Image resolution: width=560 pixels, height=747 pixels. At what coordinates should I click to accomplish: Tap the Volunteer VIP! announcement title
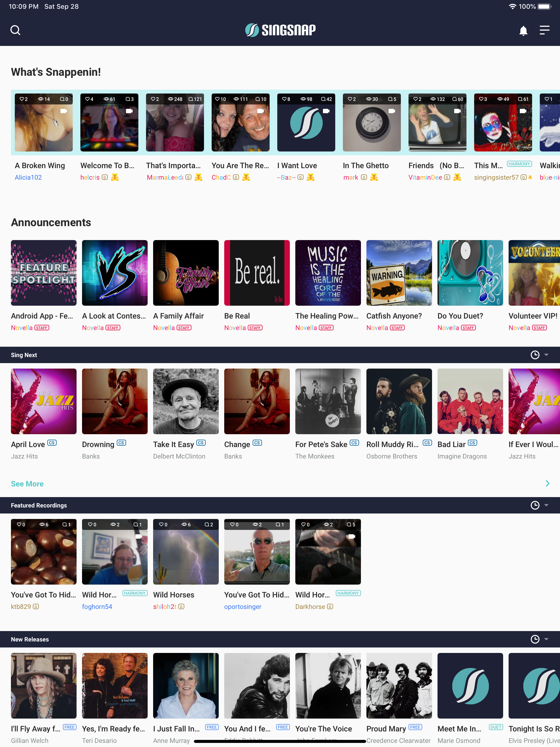click(x=533, y=316)
